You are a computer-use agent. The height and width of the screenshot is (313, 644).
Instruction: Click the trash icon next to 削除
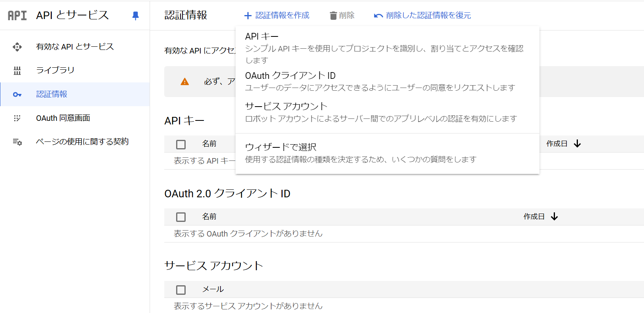(x=333, y=15)
